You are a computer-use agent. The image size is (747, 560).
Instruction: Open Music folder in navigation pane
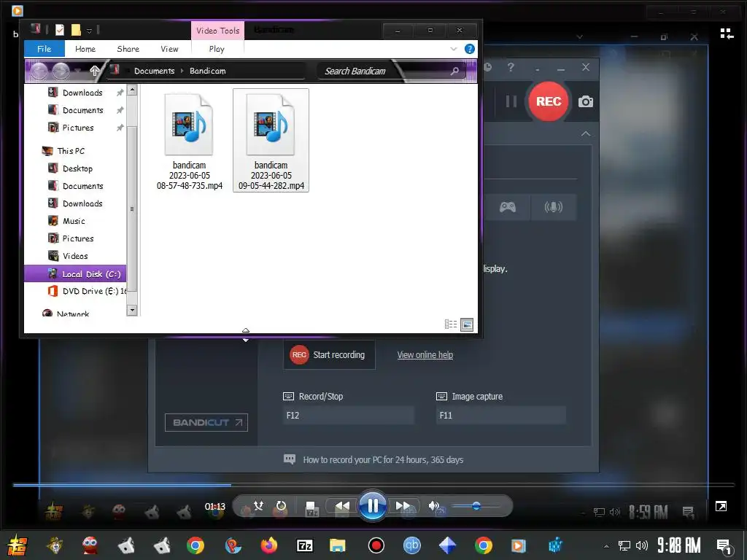tap(74, 221)
